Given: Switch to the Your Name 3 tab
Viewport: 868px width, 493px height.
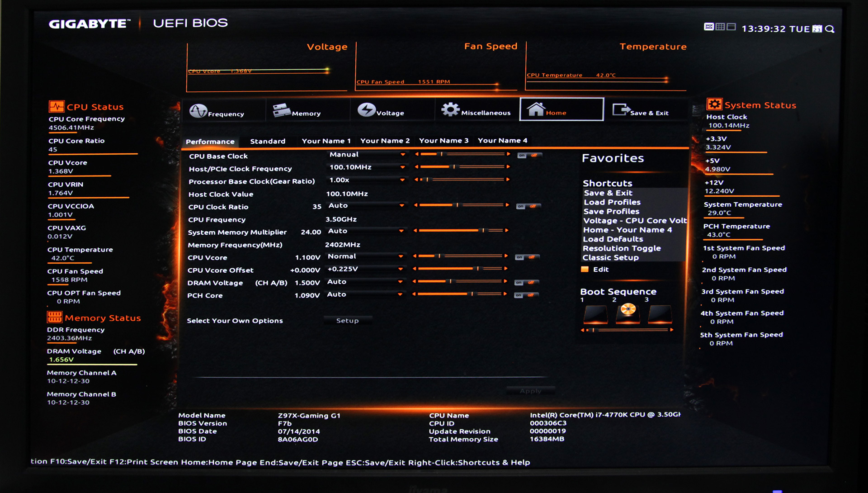Looking at the screenshot, I should 444,141.
